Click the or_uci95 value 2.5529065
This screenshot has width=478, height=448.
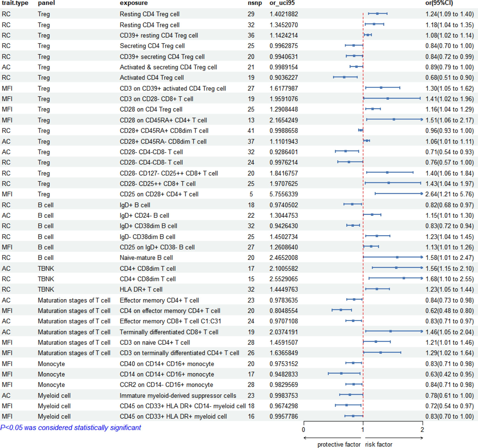(284, 279)
